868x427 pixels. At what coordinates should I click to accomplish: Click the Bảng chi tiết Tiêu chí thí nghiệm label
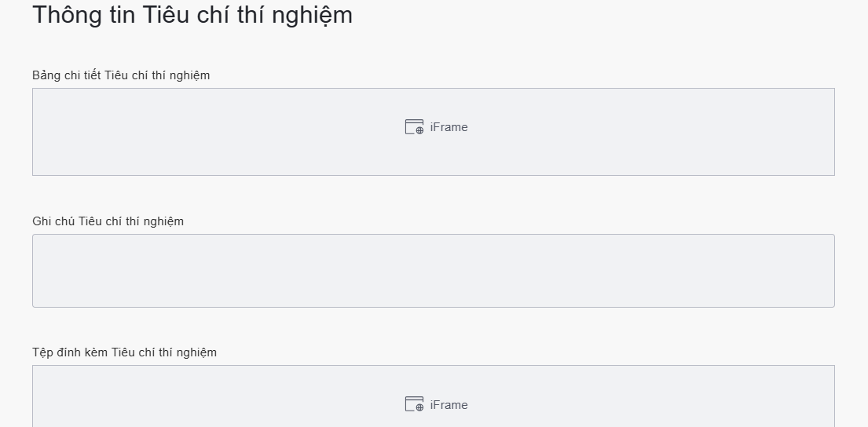click(x=121, y=75)
